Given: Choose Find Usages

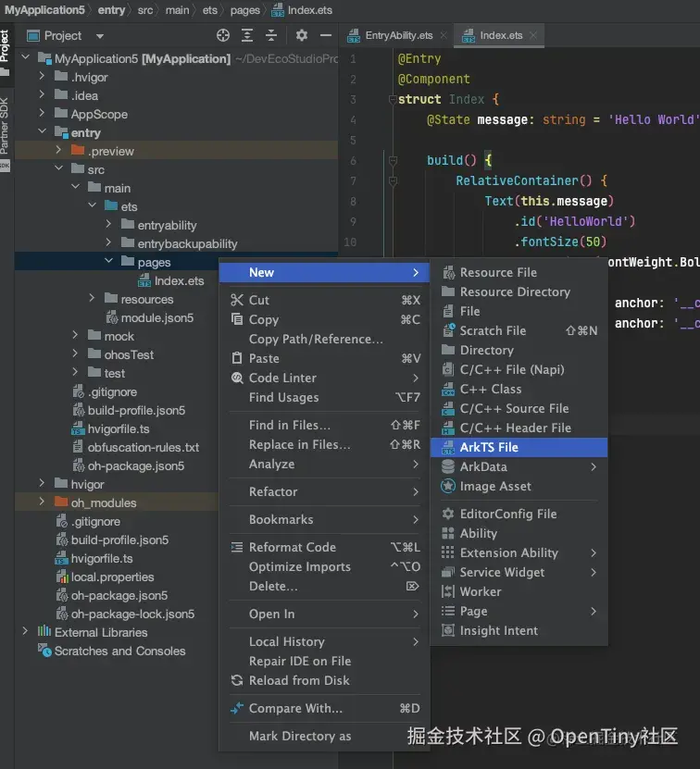Looking at the screenshot, I should click(x=324, y=398).
